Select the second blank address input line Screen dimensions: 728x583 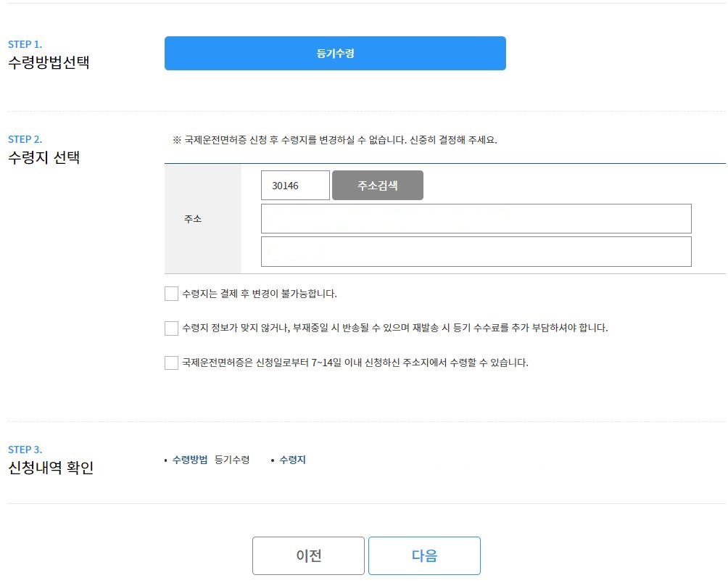pos(475,251)
